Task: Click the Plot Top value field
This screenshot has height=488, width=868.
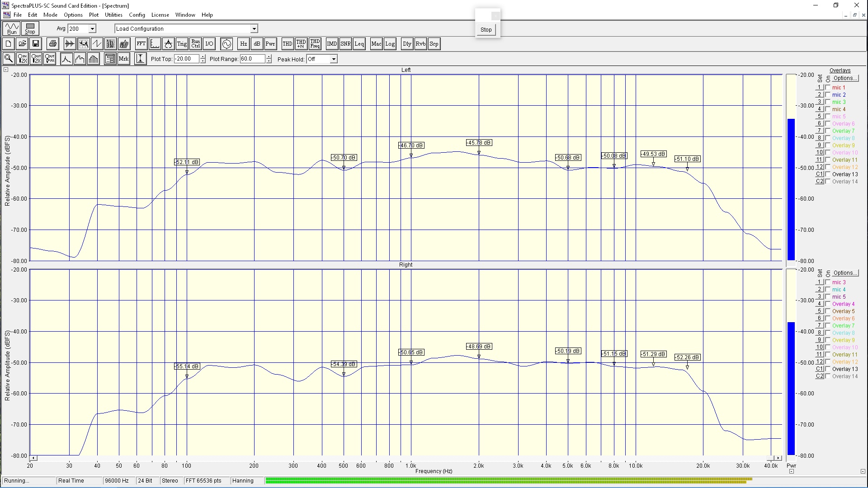Action: [x=186, y=59]
